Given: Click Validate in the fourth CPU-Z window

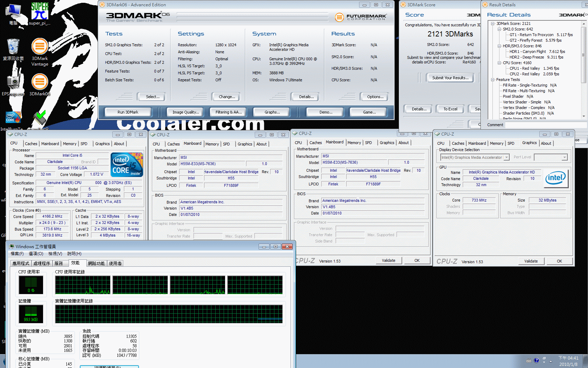Looking at the screenshot, I should [x=531, y=261].
